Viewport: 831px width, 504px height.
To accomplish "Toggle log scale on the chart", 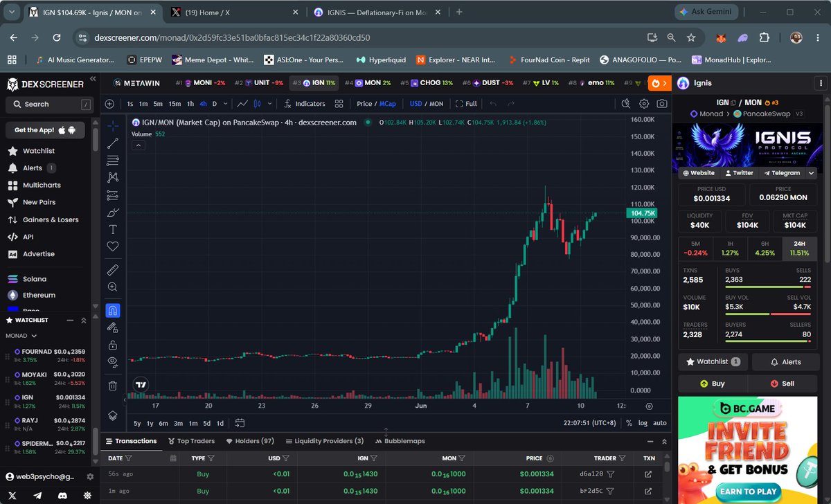I will click(x=643, y=423).
